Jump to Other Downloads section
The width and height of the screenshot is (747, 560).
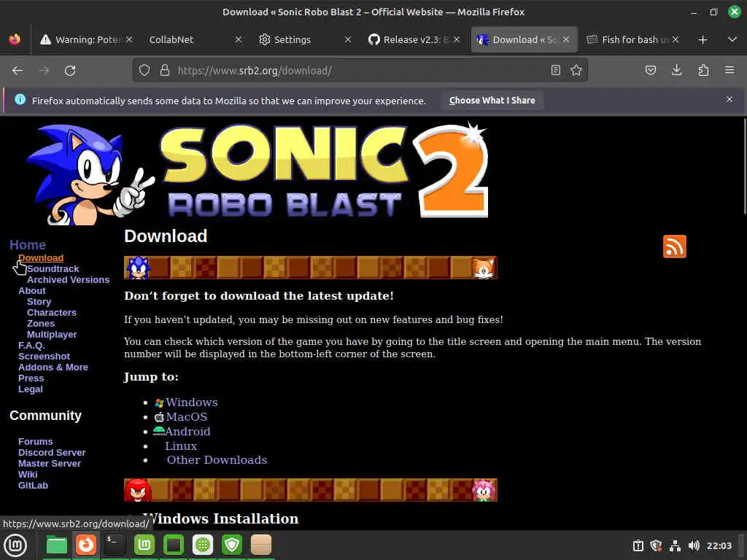tap(217, 459)
